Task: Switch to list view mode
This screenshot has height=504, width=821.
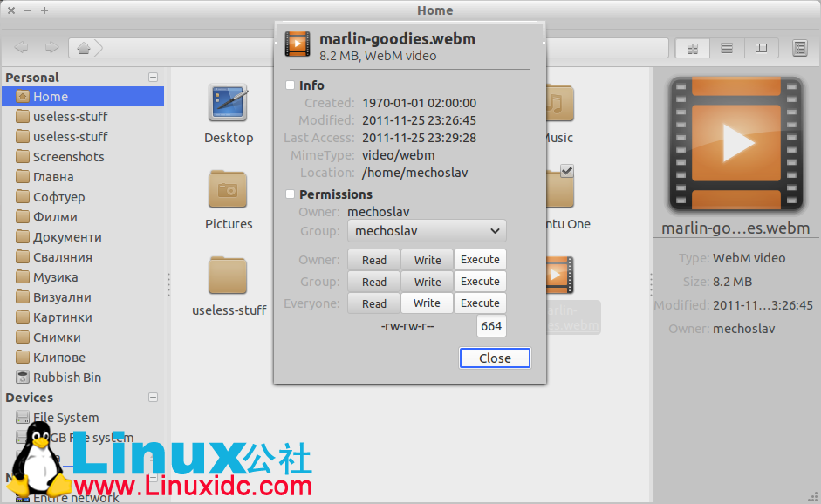Action: click(726, 48)
